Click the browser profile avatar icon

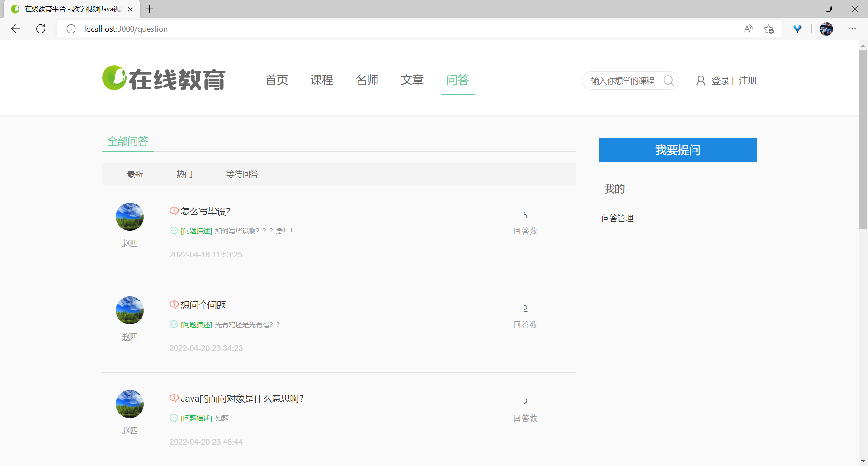click(826, 29)
